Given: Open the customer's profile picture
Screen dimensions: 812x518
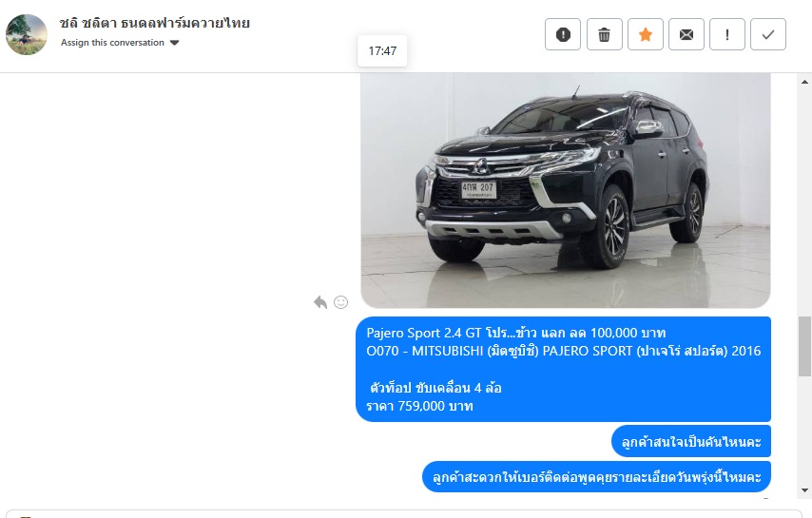Looking at the screenshot, I should click(x=27, y=34).
